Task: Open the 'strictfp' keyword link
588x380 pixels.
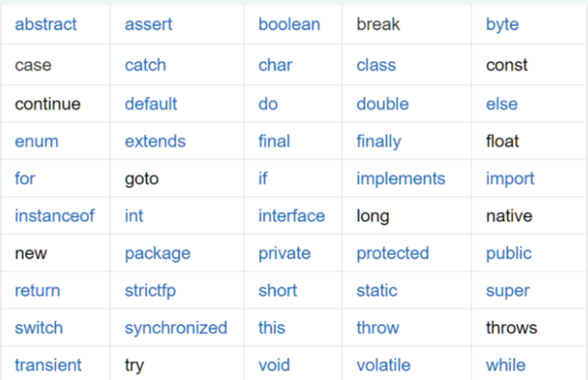Action: pos(150,290)
